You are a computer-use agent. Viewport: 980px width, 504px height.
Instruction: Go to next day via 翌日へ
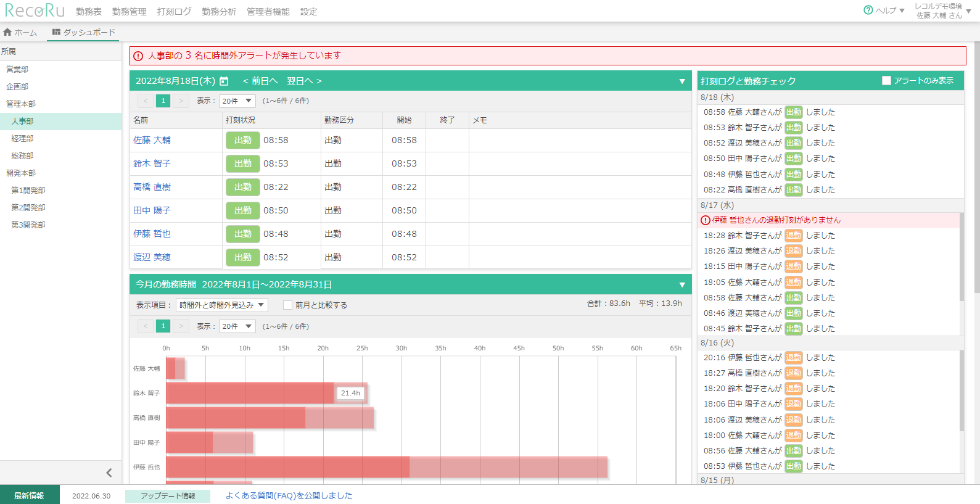pos(304,81)
